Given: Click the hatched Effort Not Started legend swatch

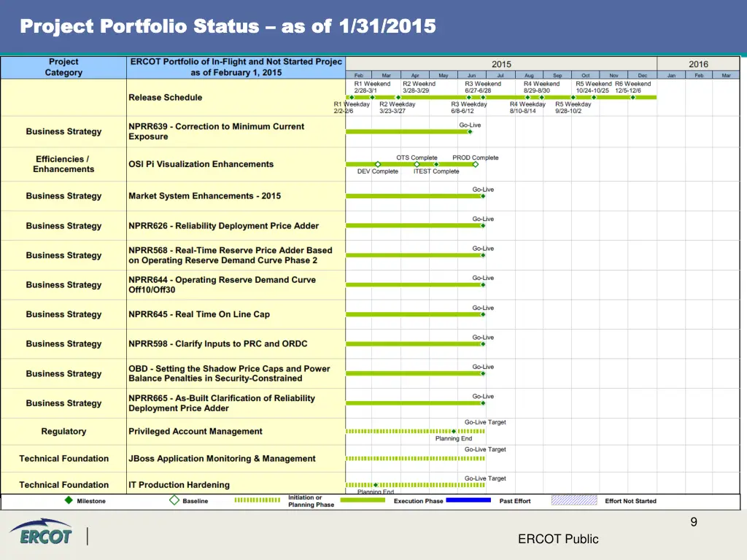Looking at the screenshot, I should [x=574, y=500].
